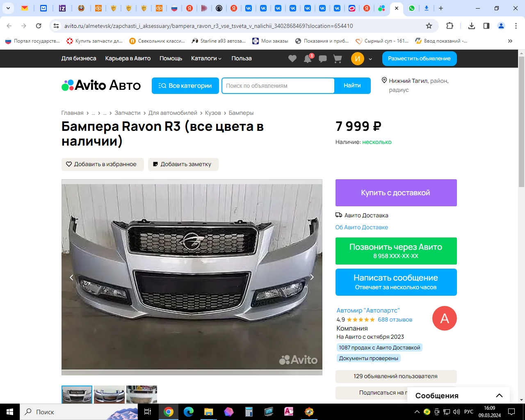Image resolution: width=525 pixels, height=420 pixels.
Task: Close the active Avito tab
Action: (397, 8)
